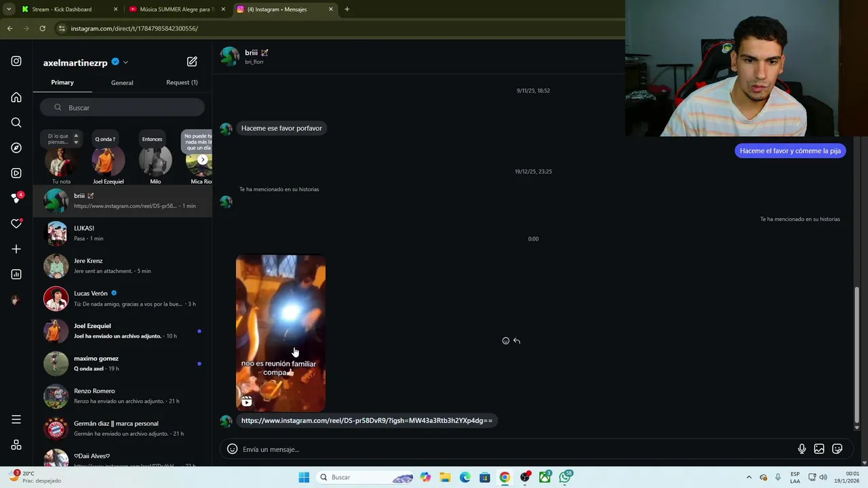Open Microsoft Edge from taskbar
This screenshot has height=488, width=868.
pyautogui.click(x=465, y=477)
